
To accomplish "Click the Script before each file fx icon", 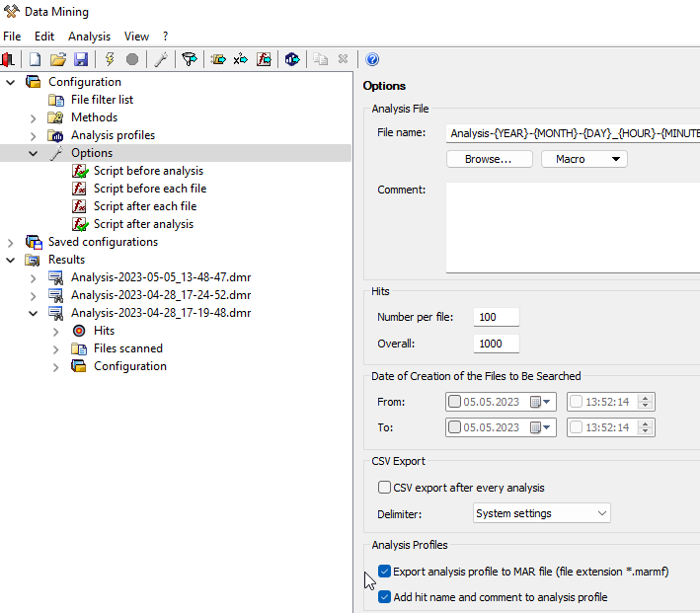I will (79, 189).
